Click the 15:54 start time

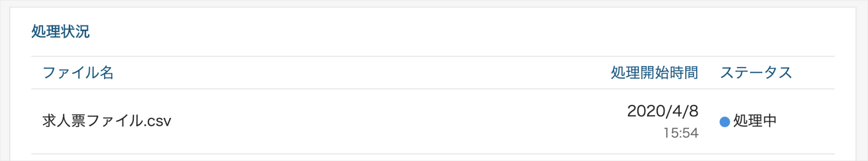pos(681,133)
